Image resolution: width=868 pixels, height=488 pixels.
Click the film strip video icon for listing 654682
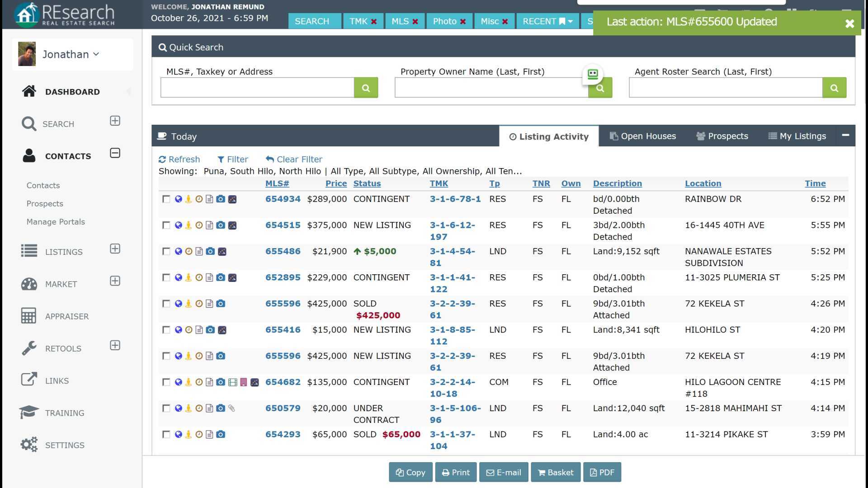(232, 383)
